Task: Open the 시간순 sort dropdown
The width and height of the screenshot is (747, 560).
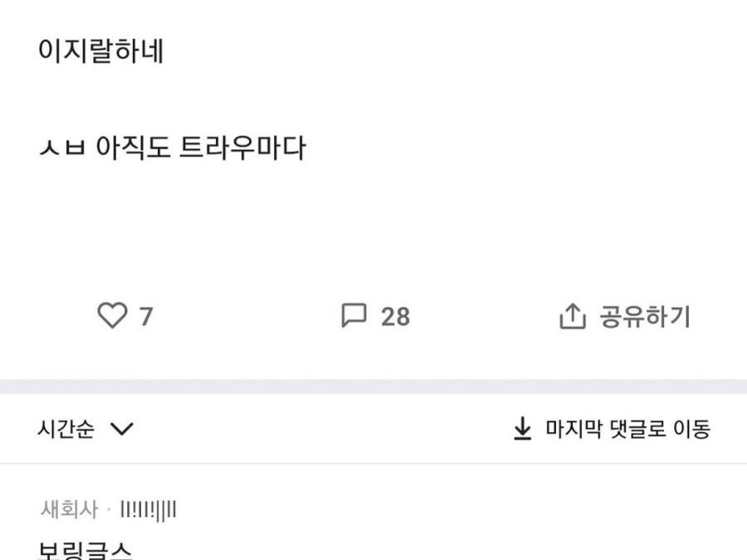Action: 66,429
